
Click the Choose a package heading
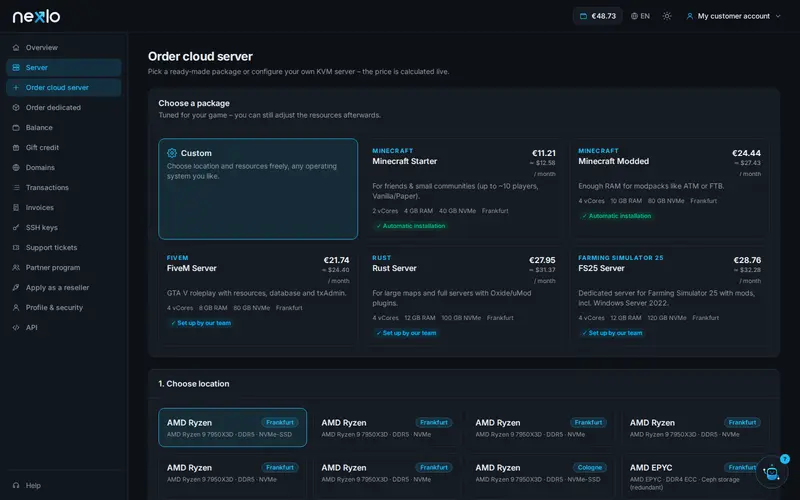pyautogui.click(x=194, y=103)
